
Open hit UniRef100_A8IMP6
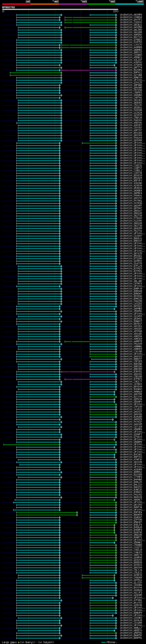131,15
